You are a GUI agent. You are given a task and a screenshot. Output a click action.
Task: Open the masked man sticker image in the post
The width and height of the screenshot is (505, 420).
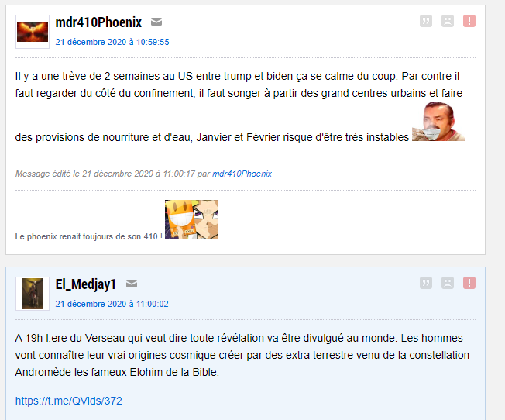pyautogui.click(x=438, y=122)
